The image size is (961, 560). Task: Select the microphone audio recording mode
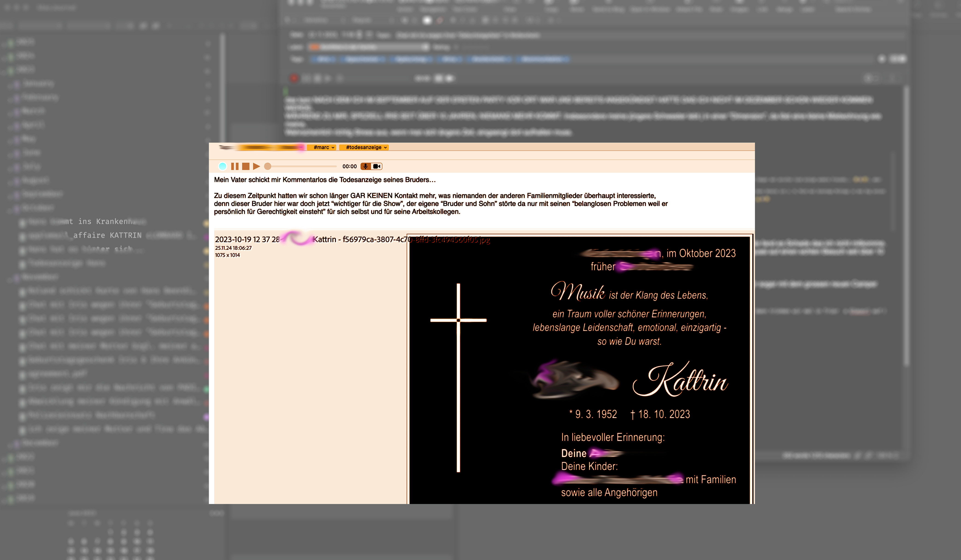point(366,166)
